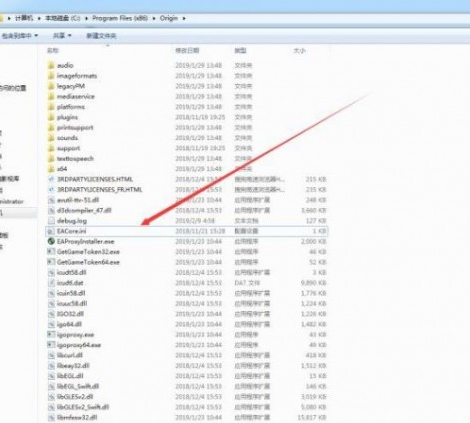This screenshot has height=423, width=470.
Task: Select the plugins folder icon
Action: coord(51,117)
